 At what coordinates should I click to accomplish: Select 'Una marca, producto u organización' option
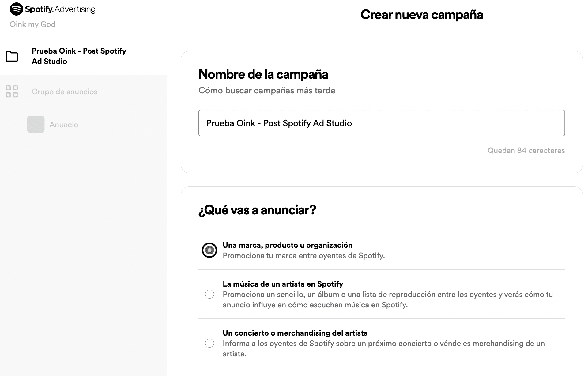coord(209,250)
